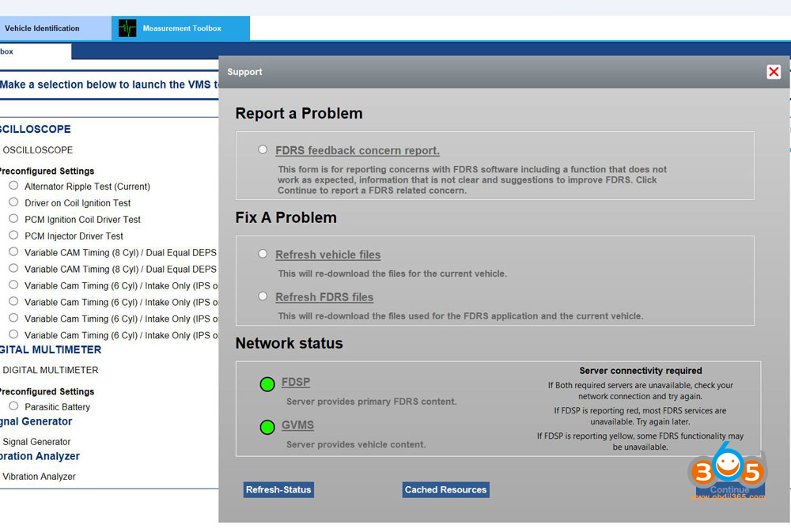Select Driver on Coil Ignition Test
The width and height of the screenshot is (791, 532).
pos(13,202)
